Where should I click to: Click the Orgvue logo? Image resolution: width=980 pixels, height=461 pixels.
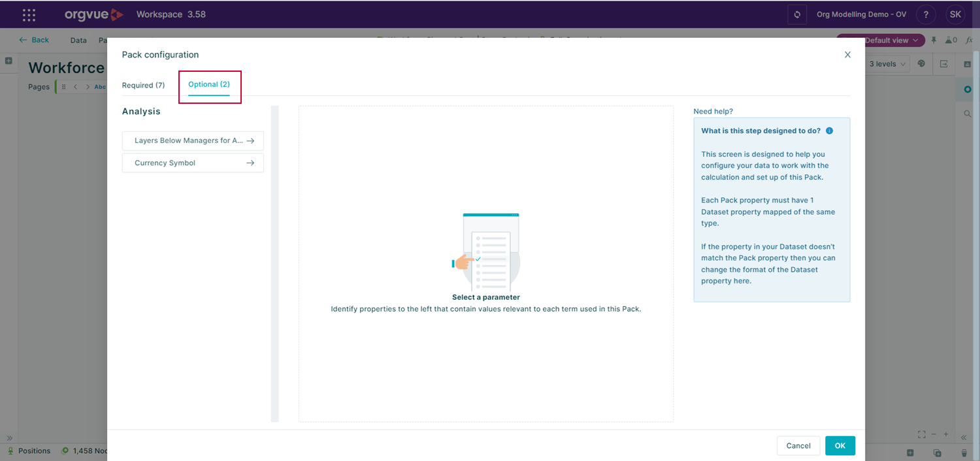point(93,14)
